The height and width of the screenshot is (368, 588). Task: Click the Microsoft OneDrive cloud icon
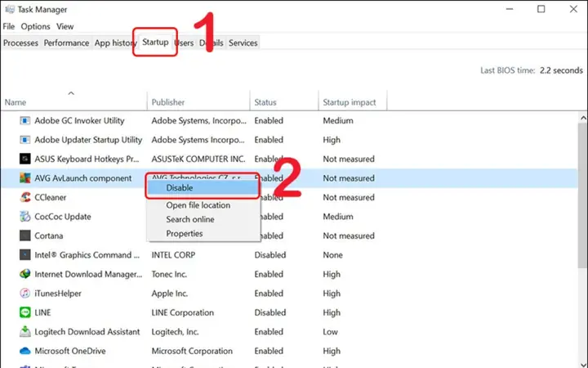point(24,351)
